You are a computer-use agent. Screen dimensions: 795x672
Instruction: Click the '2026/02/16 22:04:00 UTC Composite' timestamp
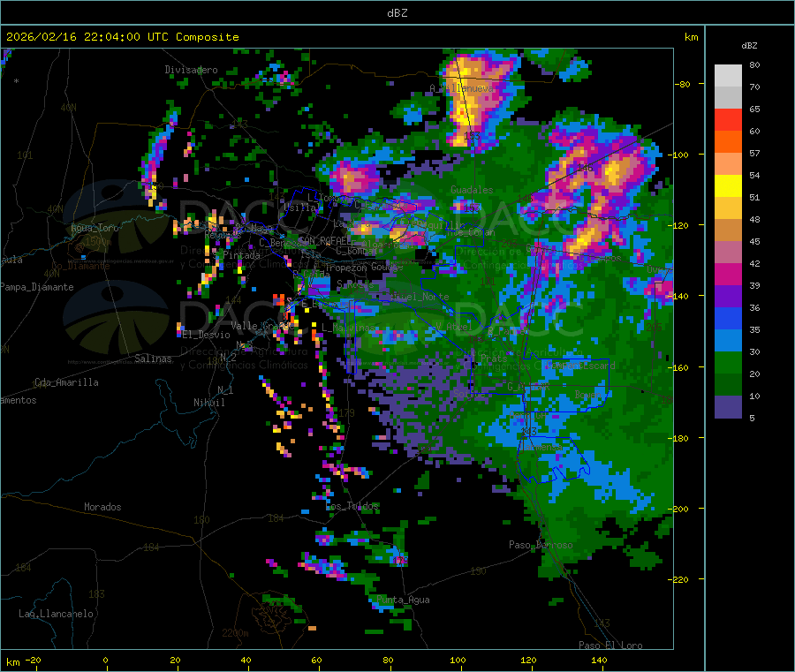(122, 37)
